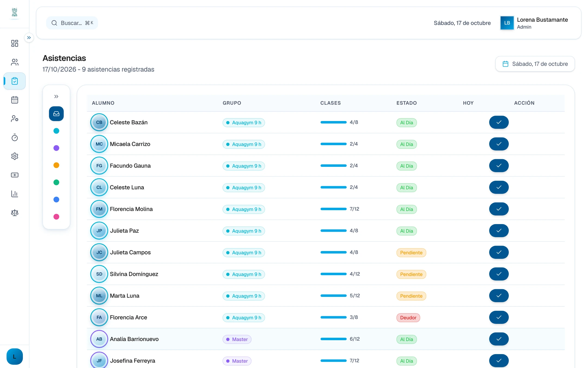Viewport: 588px width, 368px height.
Task: Click Analía Barrionuevo's AB avatar
Action: coord(99,339)
